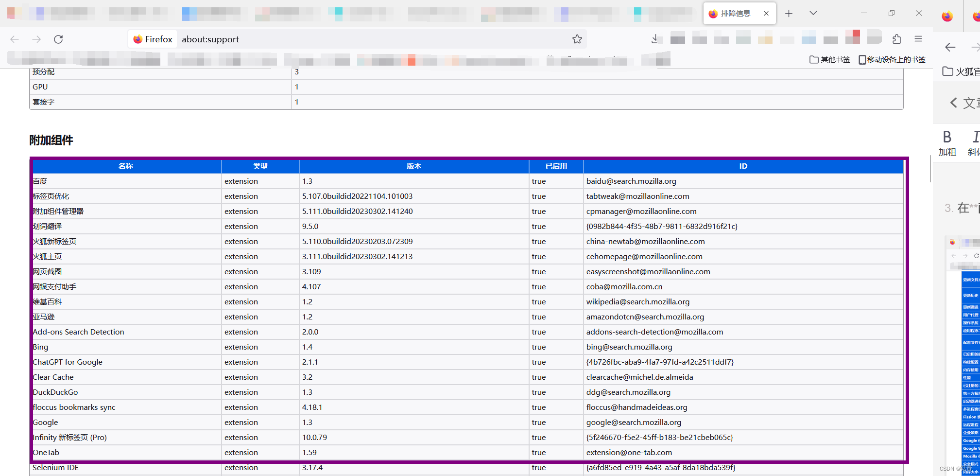
Task: Select the GPU row label
Action: 40,87
